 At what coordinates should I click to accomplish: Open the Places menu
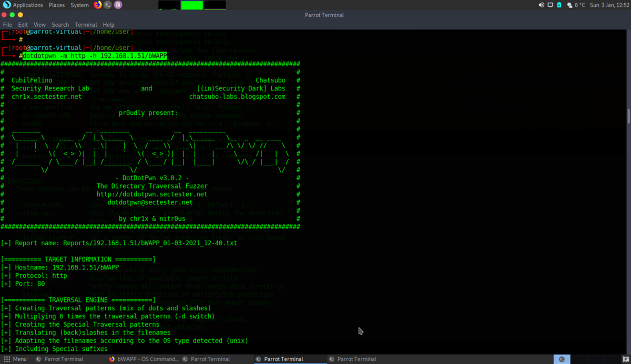pos(57,5)
